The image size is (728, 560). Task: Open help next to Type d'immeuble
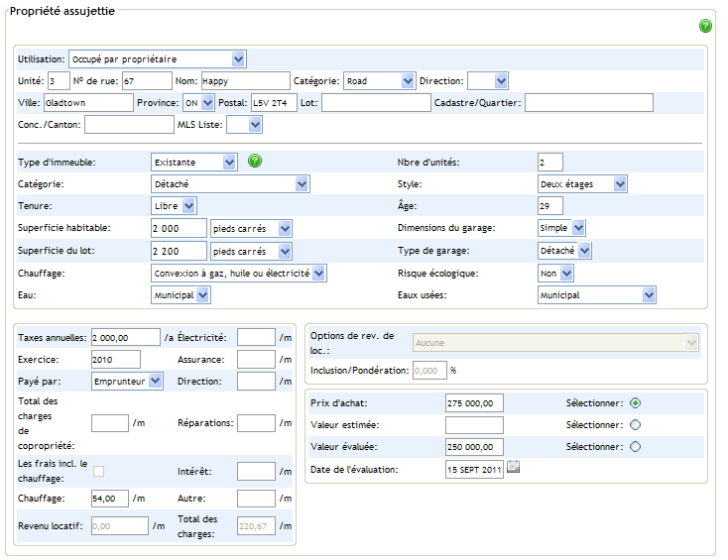coord(255,161)
